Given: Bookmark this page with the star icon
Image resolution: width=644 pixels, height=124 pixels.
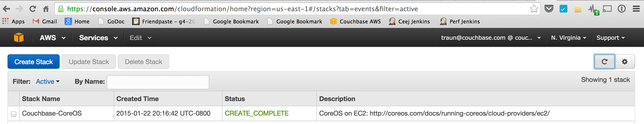Looking at the screenshot, I should pyautogui.click(x=534, y=9).
